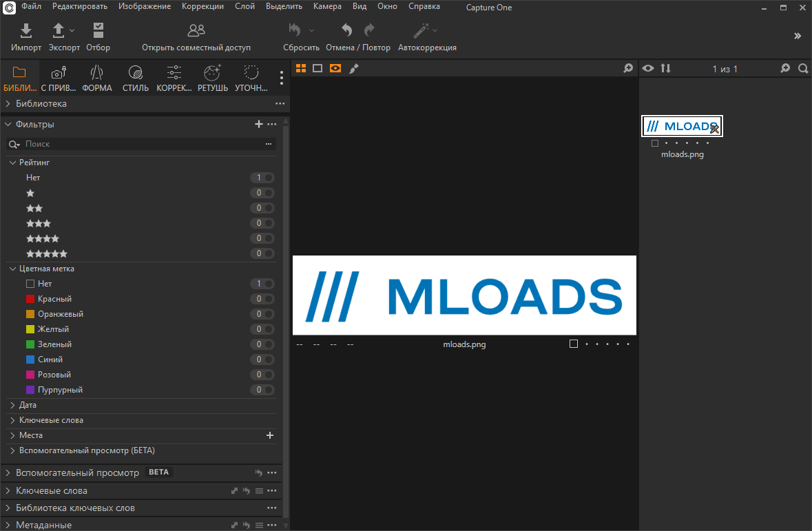Click the Синий color swatch

[x=30, y=360]
